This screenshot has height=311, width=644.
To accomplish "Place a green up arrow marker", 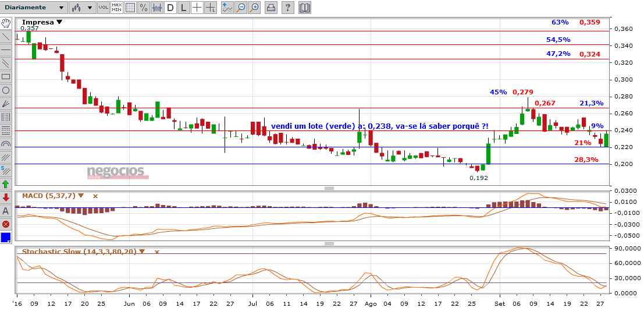I will point(6,184).
